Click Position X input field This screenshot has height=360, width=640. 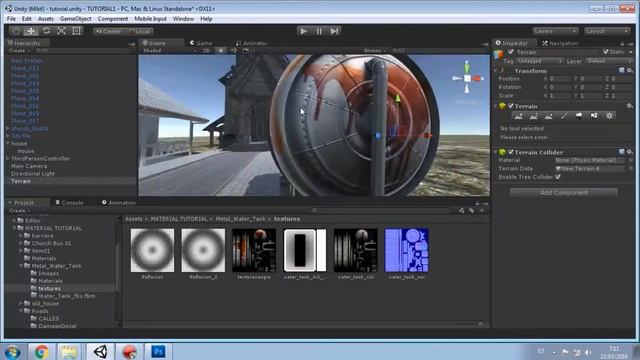tap(559, 79)
